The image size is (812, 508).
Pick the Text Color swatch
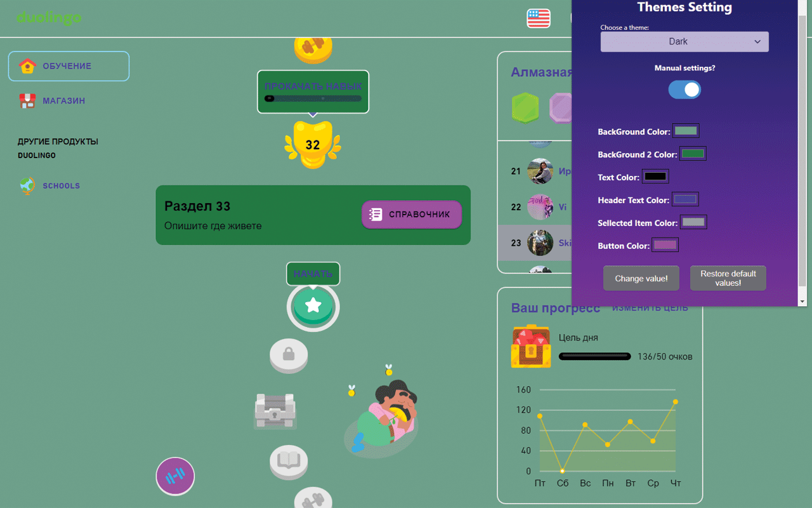point(655,177)
